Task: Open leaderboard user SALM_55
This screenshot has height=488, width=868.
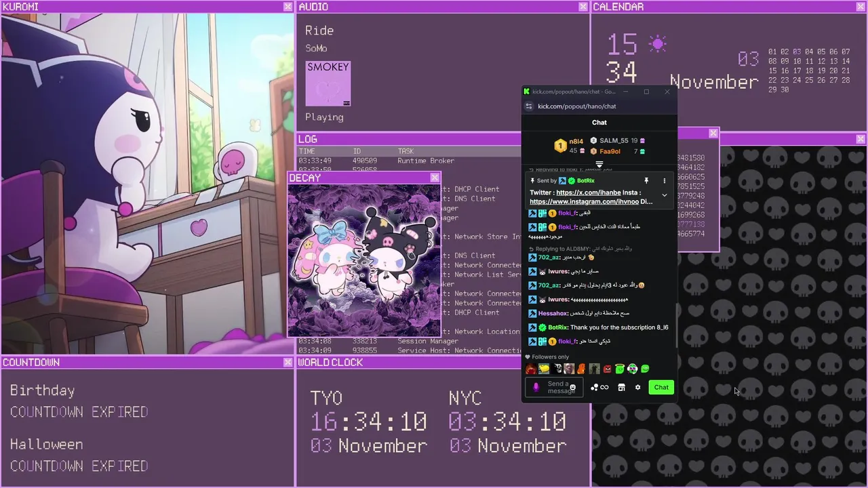Action: click(614, 141)
